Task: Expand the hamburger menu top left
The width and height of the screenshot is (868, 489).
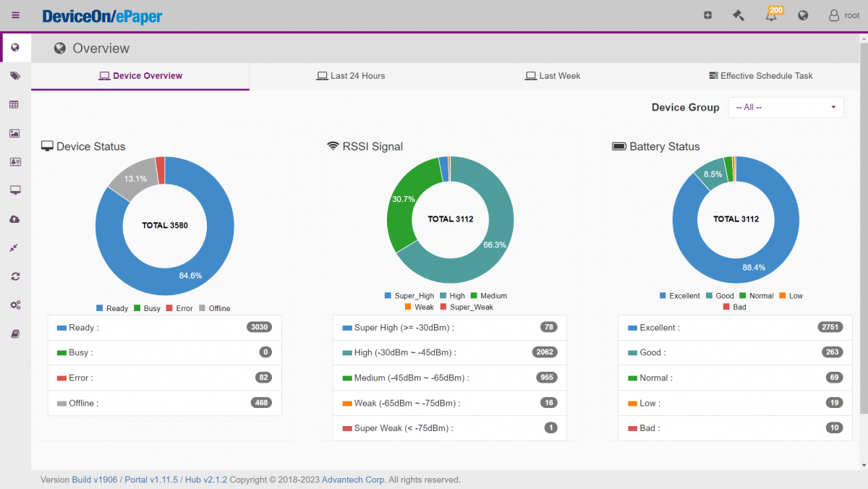Action: [14, 14]
